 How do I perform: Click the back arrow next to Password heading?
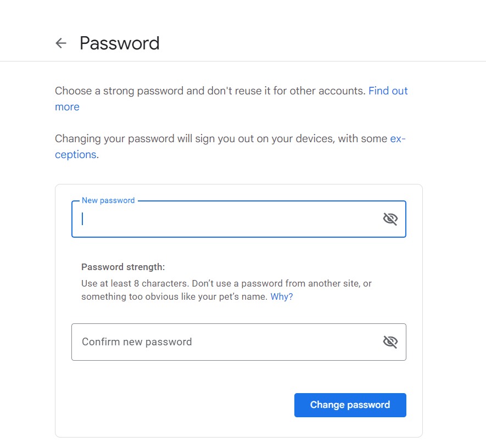60,43
